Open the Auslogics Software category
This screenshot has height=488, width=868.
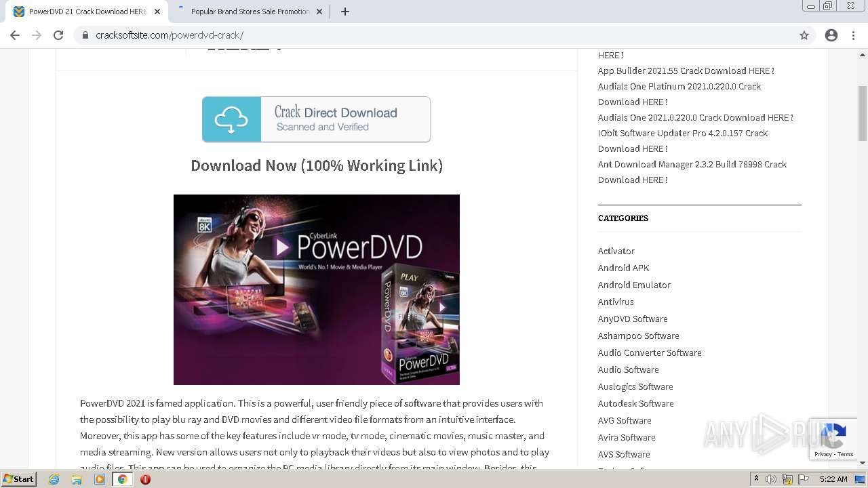[635, 386]
